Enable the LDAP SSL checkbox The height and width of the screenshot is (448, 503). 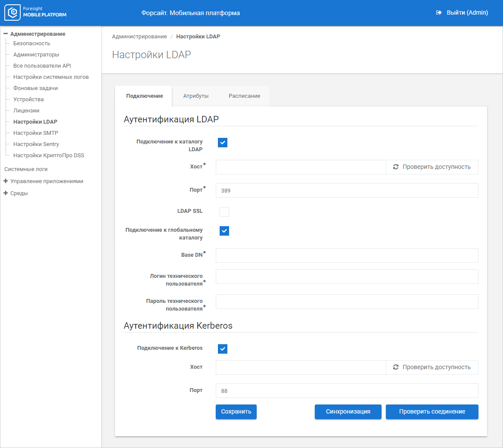pos(224,212)
